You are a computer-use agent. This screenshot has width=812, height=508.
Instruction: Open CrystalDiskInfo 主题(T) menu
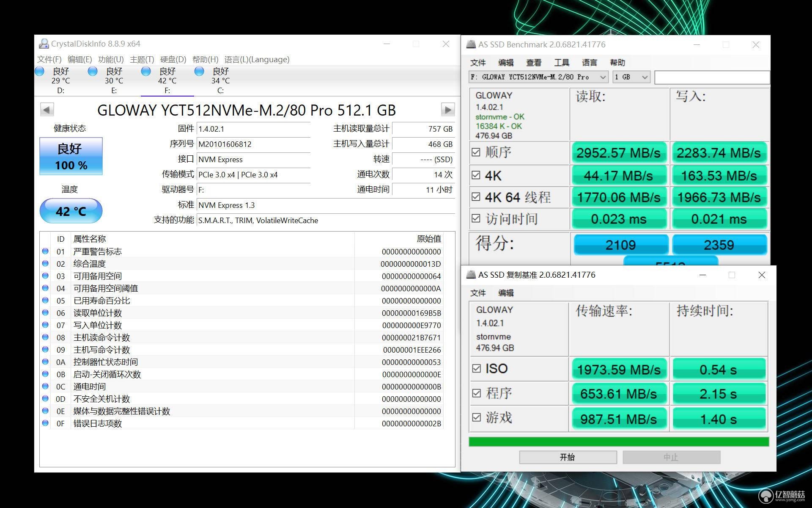pos(142,59)
